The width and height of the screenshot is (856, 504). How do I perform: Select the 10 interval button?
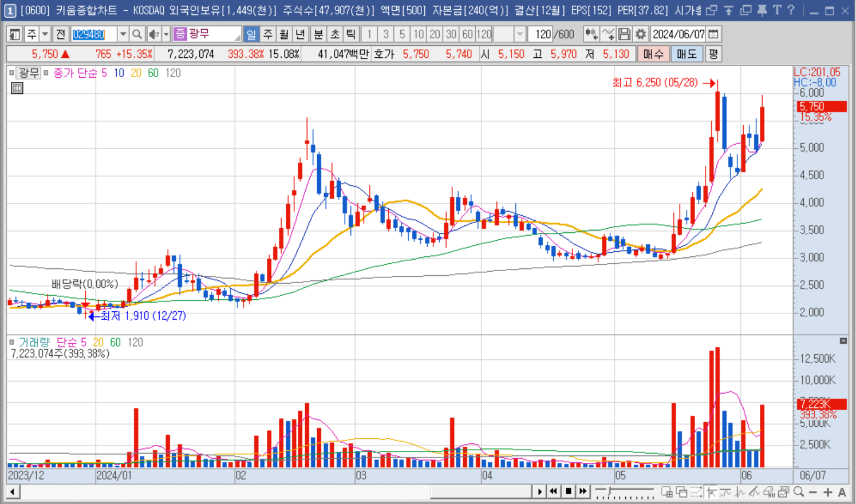click(x=419, y=34)
